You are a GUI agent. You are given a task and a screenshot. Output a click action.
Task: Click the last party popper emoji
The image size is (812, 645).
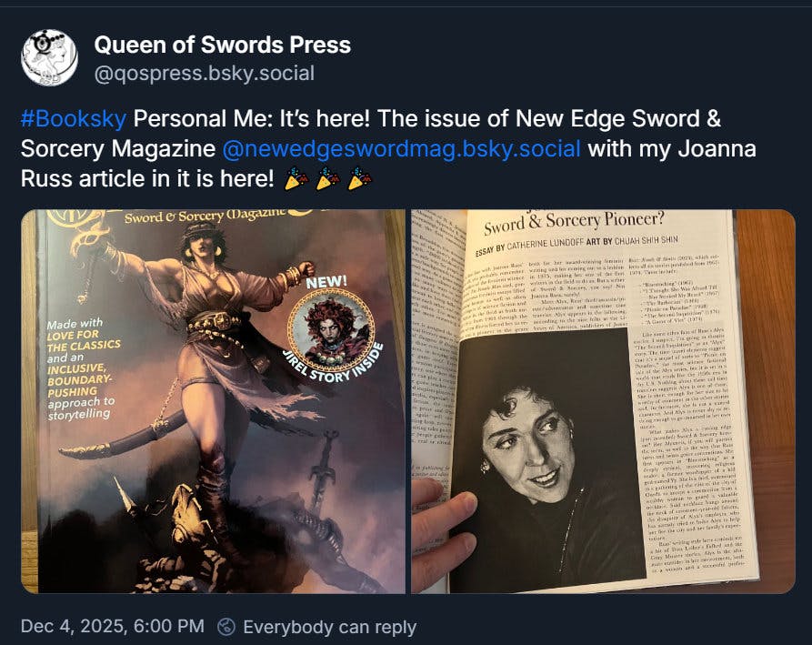(360, 178)
